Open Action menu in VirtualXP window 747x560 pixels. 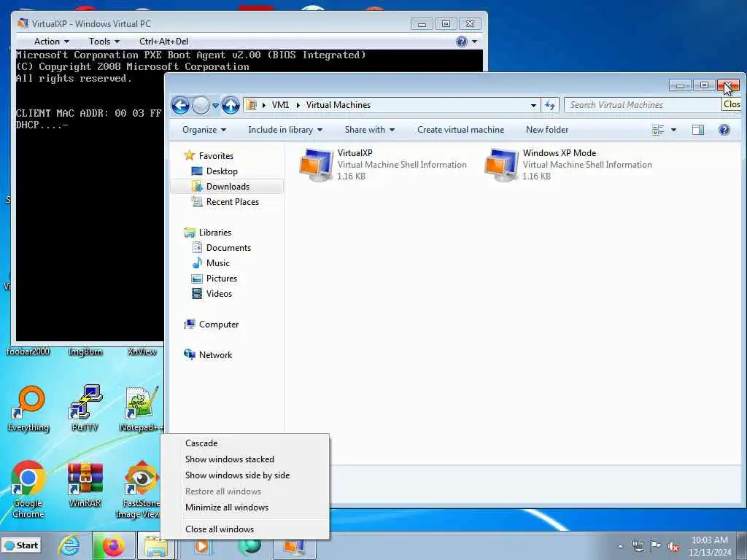52,42
